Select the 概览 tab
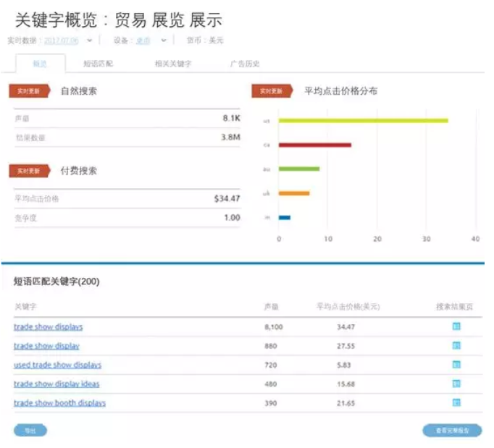494x448 pixels. click(40, 64)
